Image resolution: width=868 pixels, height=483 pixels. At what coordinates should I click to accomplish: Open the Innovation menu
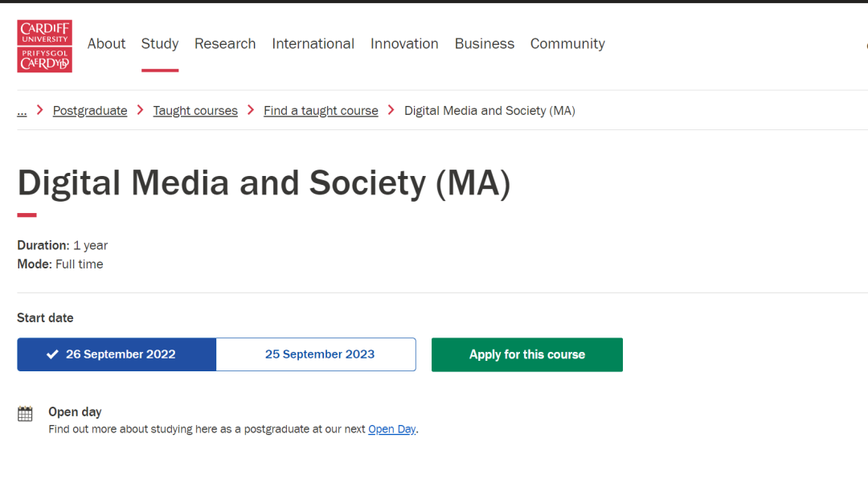404,44
